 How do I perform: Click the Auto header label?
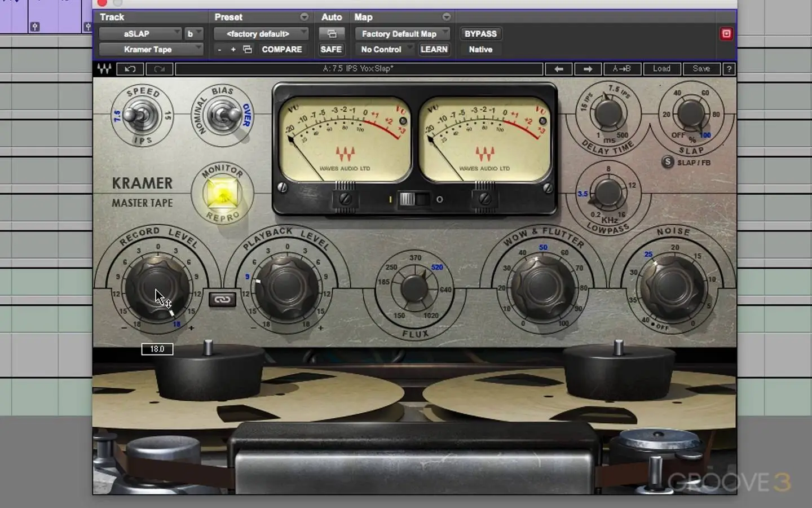[332, 17]
